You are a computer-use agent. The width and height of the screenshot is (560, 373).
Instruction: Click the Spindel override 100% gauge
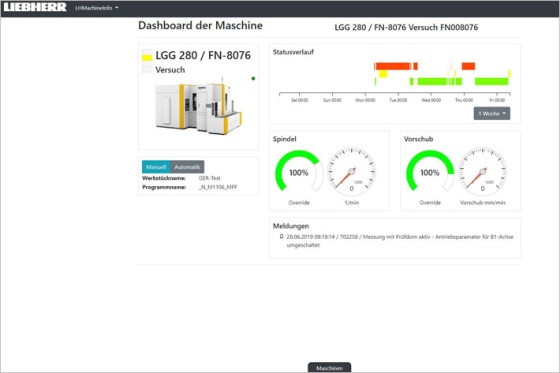tap(299, 171)
